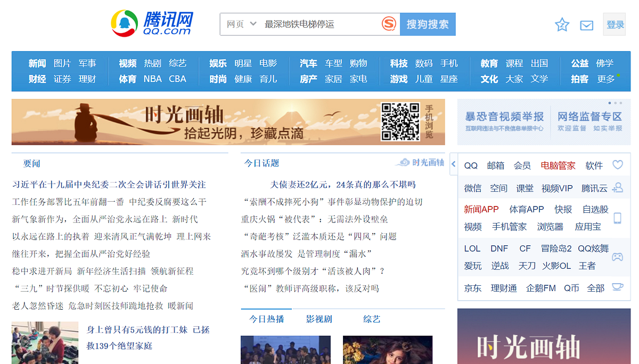Open the 王者 game link

pos(587,266)
